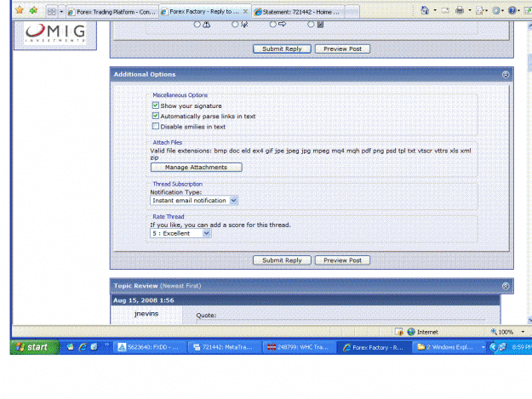Click the Show Desktop quick launch icon
This screenshot has height=399, width=532.
point(71,347)
